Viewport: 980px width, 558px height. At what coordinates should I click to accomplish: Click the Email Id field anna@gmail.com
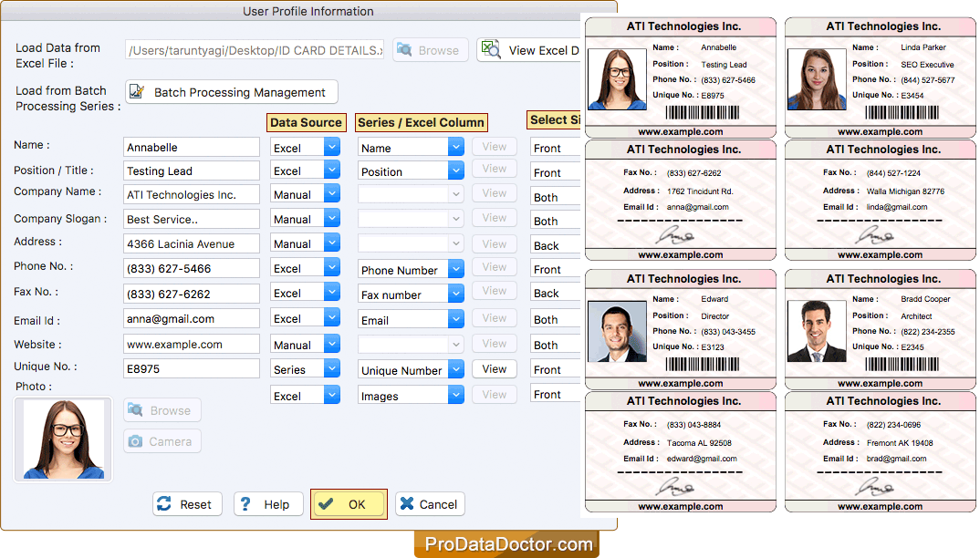tap(192, 318)
